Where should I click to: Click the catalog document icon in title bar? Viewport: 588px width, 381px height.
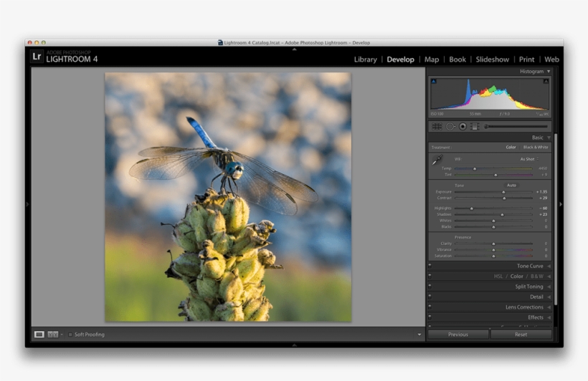coord(220,43)
